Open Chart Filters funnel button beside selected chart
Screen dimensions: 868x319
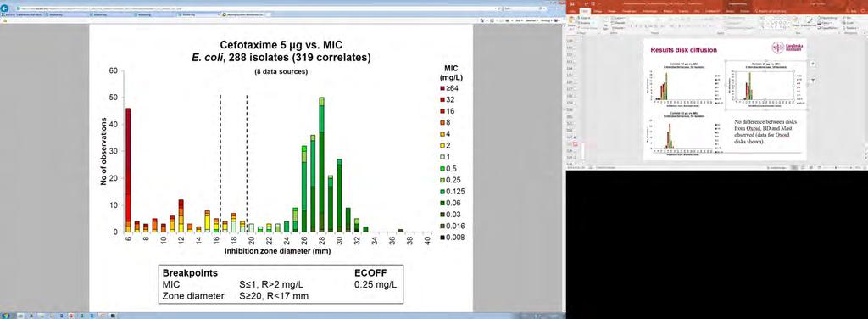coord(813,81)
